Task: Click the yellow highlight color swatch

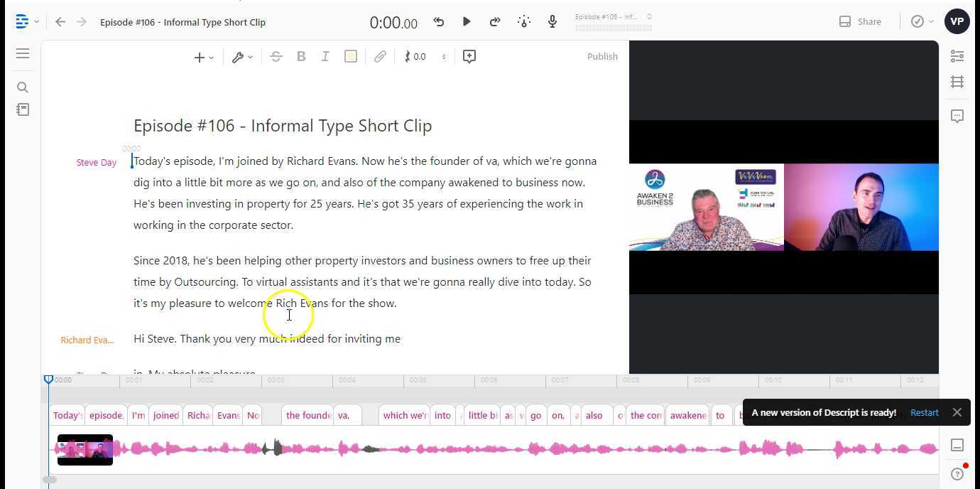Action: pyautogui.click(x=351, y=57)
